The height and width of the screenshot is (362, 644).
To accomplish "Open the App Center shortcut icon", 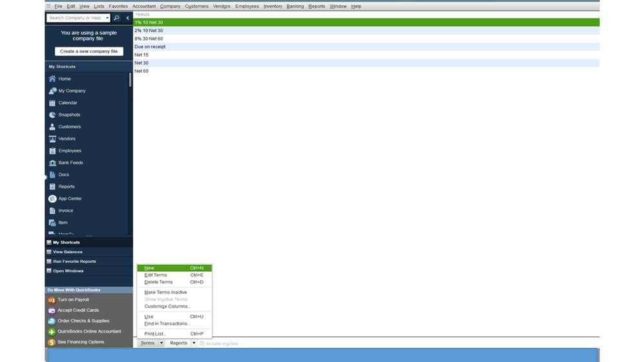I will [52, 198].
